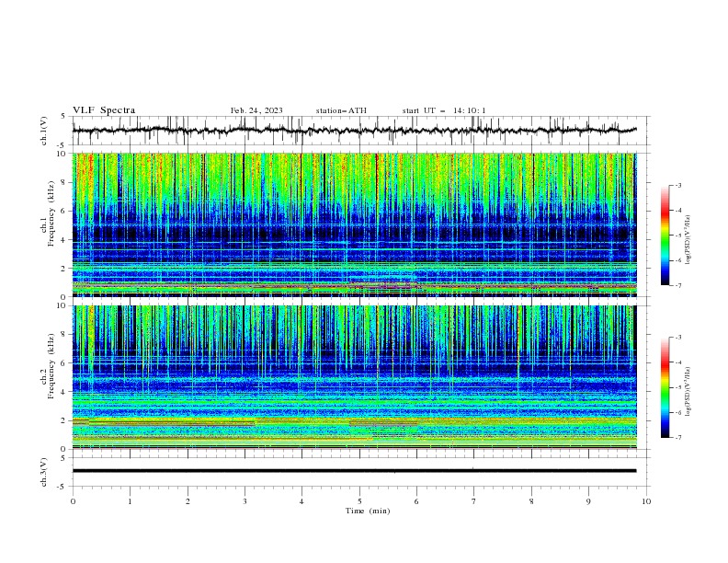
Task: Click the time axis tick label "7"
Action: click(x=474, y=501)
